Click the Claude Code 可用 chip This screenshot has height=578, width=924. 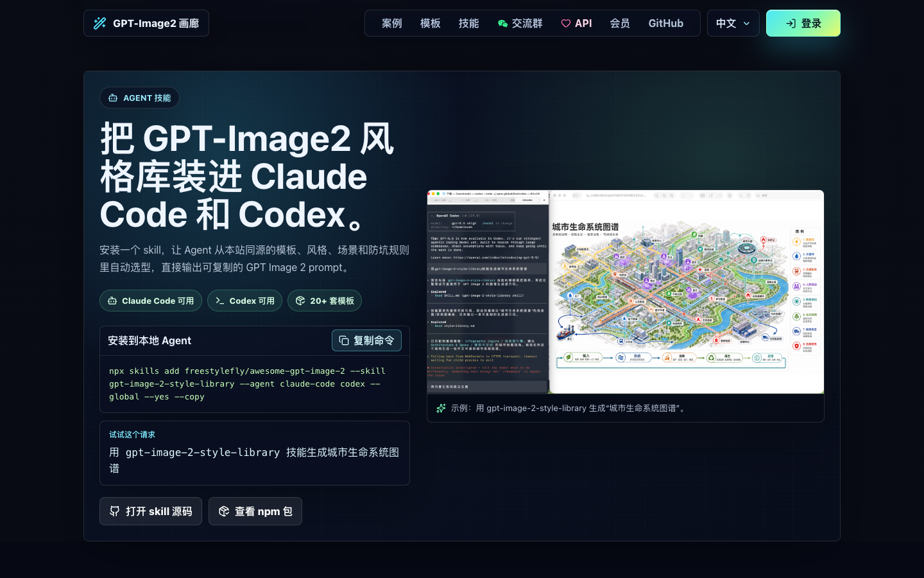click(x=151, y=301)
